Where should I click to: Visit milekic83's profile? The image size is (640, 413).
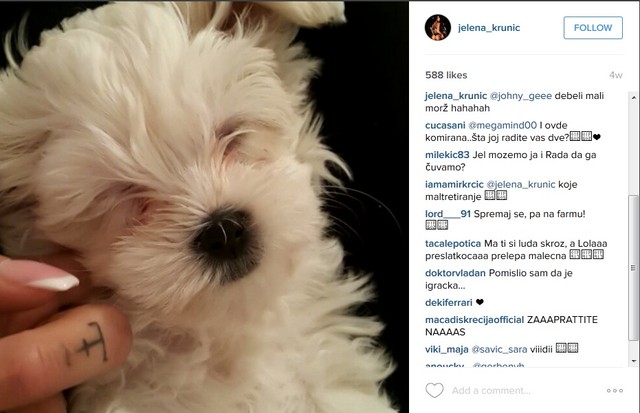click(447, 155)
